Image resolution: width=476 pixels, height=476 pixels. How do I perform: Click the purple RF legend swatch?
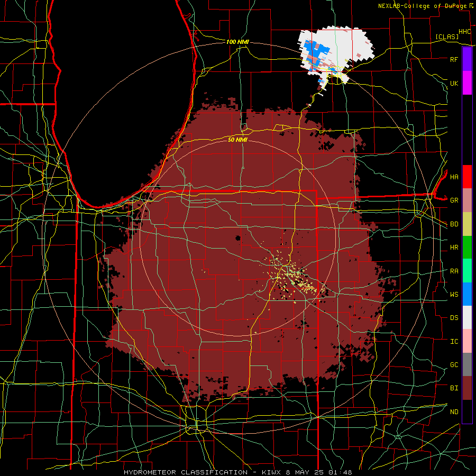pyautogui.click(x=467, y=59)
